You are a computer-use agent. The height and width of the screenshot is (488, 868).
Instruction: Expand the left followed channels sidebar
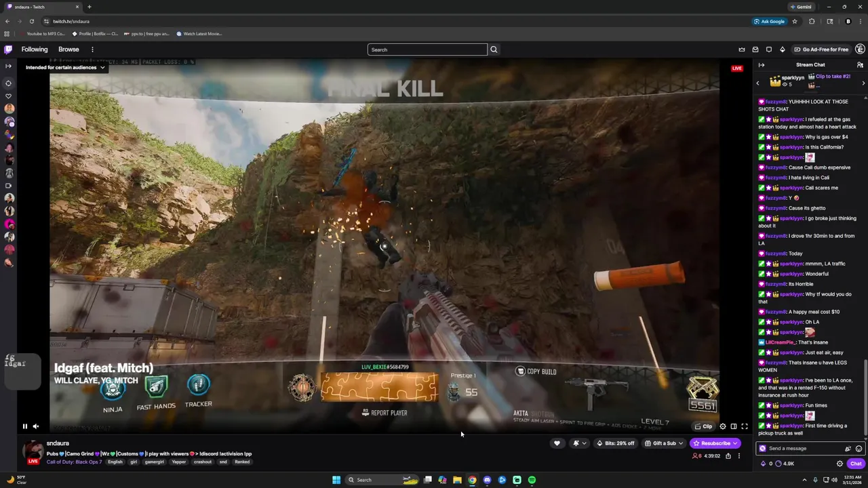8,66
